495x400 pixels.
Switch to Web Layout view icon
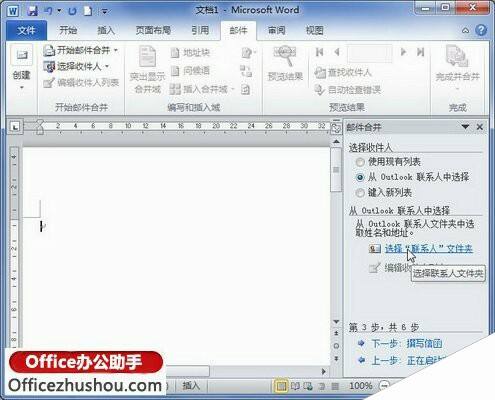(308, 386)
